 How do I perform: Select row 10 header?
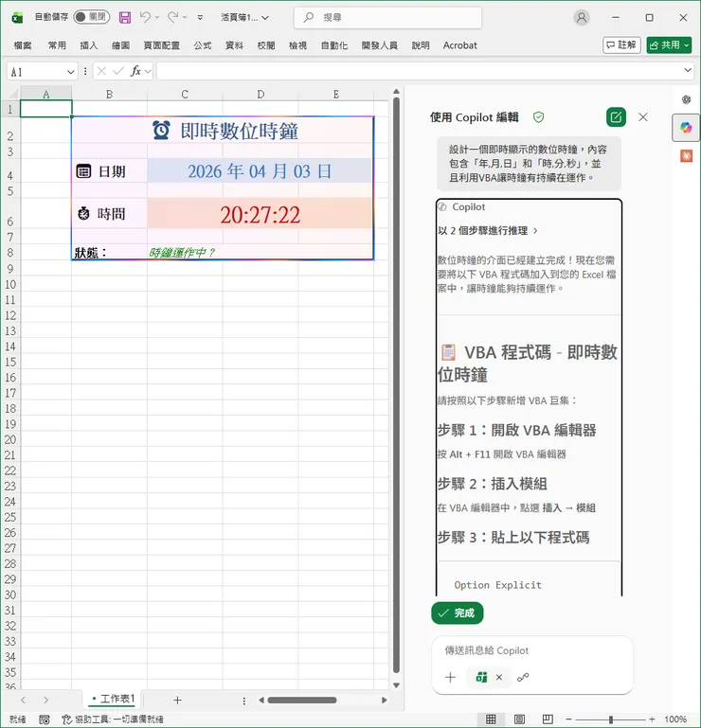pyautogui.click(x=10, y=284)
